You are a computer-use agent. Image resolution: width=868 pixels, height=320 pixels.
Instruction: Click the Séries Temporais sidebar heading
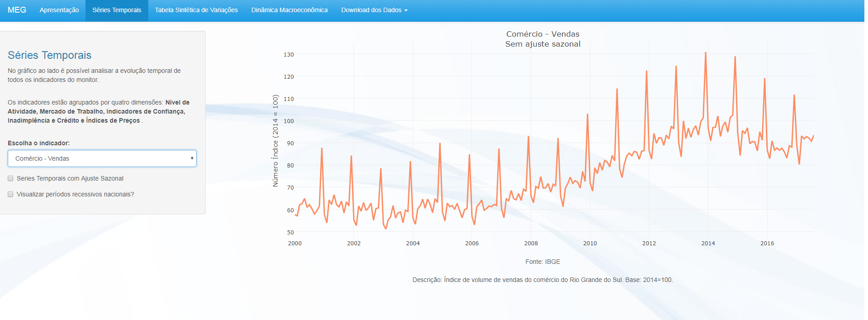tap(50, 55)
